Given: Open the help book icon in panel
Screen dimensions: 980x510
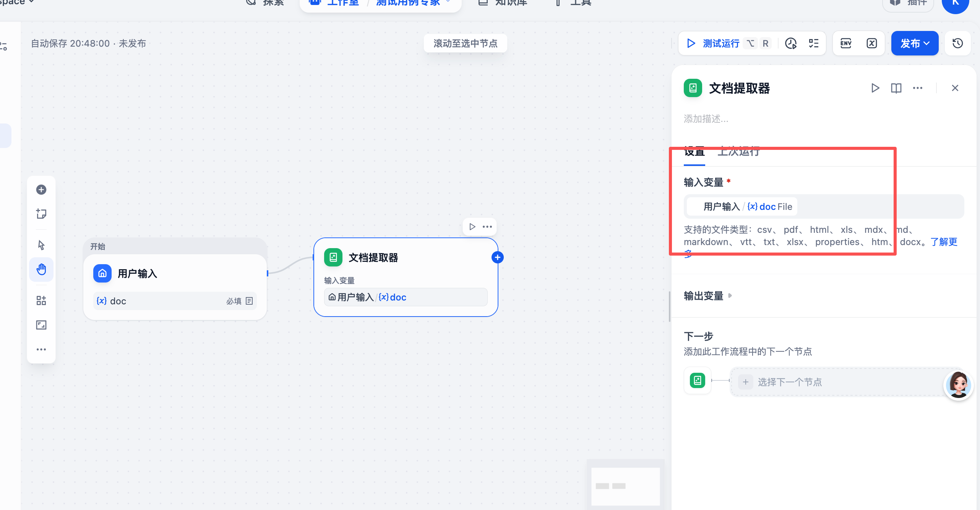Looking at the screenshot, I should pyautogui.click(x=896, y=88).
